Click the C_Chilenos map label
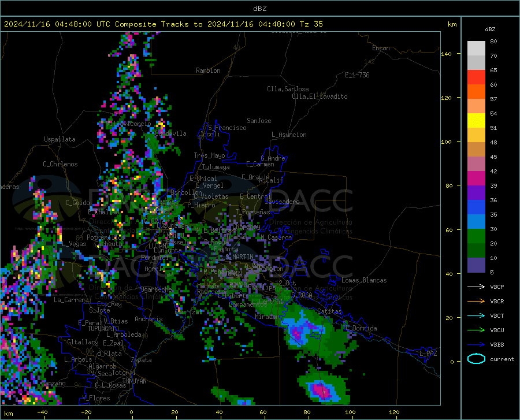Image resolution: width=520 pixels, height=420 pixels. (60, 164)
